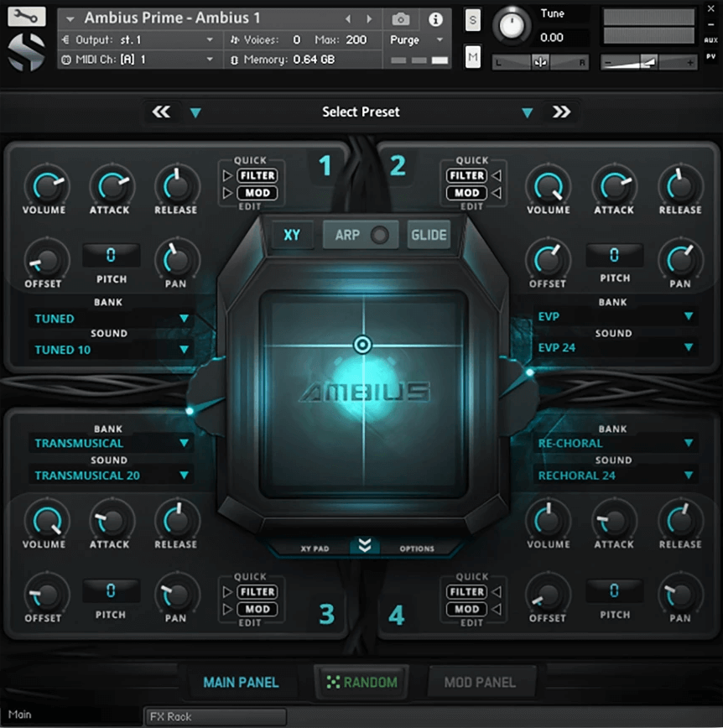Click the RANDOM preset button
The width and height of the screenshot is (723, 728).
point(361,682)
